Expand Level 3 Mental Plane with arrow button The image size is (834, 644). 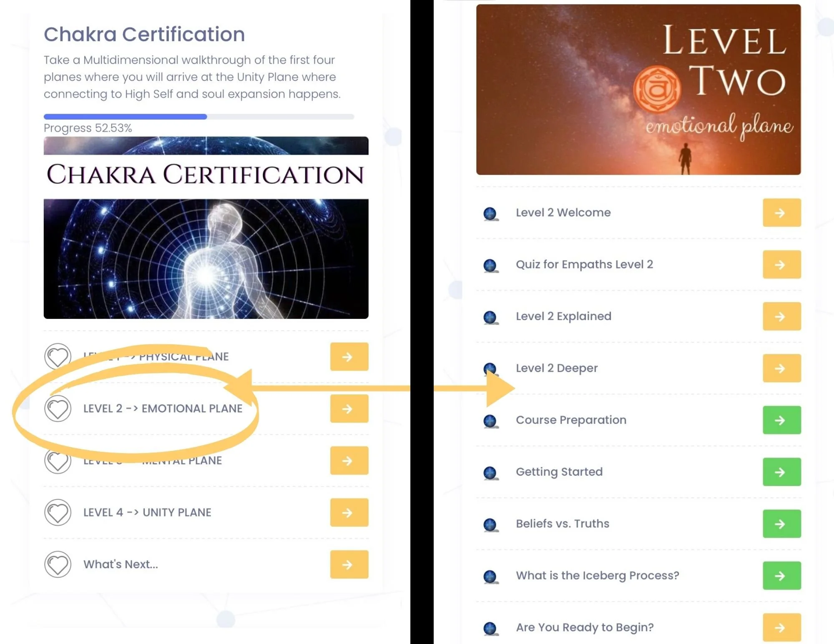point(349,461)
